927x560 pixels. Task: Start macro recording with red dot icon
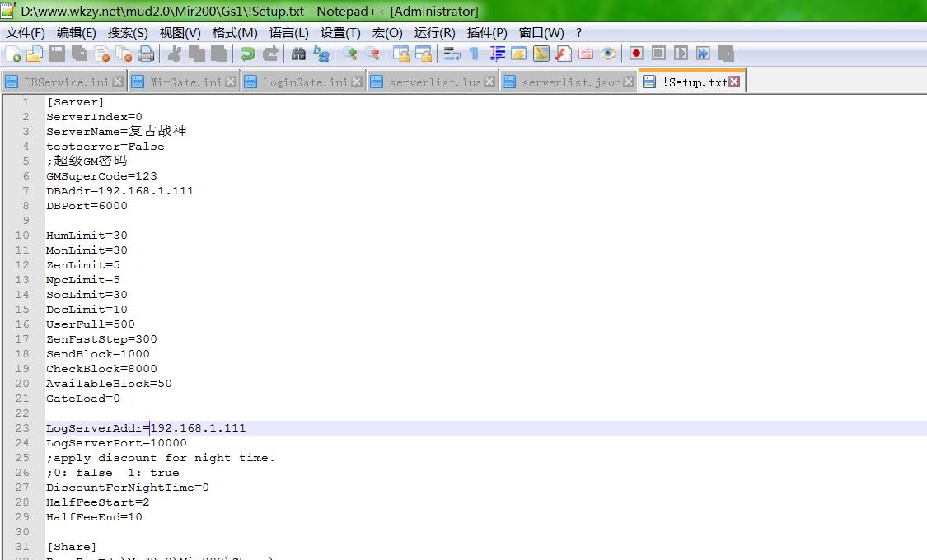[x=636, y=54]
